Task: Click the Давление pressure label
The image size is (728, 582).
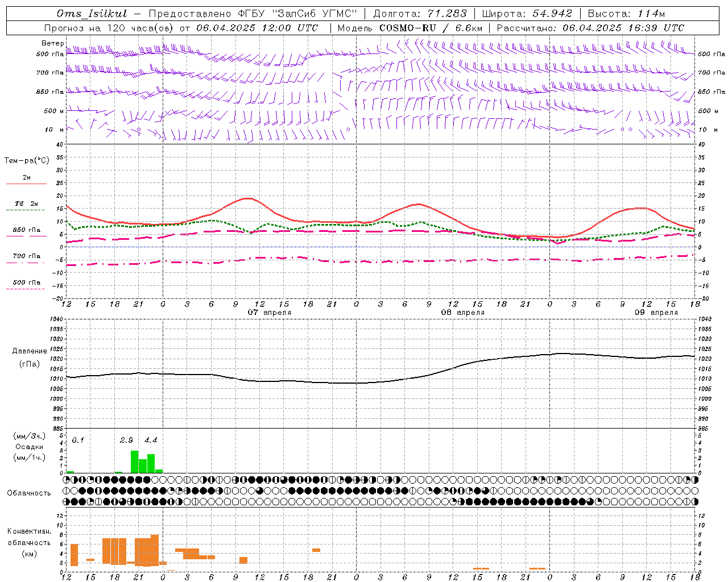Action: pos(30,351)
